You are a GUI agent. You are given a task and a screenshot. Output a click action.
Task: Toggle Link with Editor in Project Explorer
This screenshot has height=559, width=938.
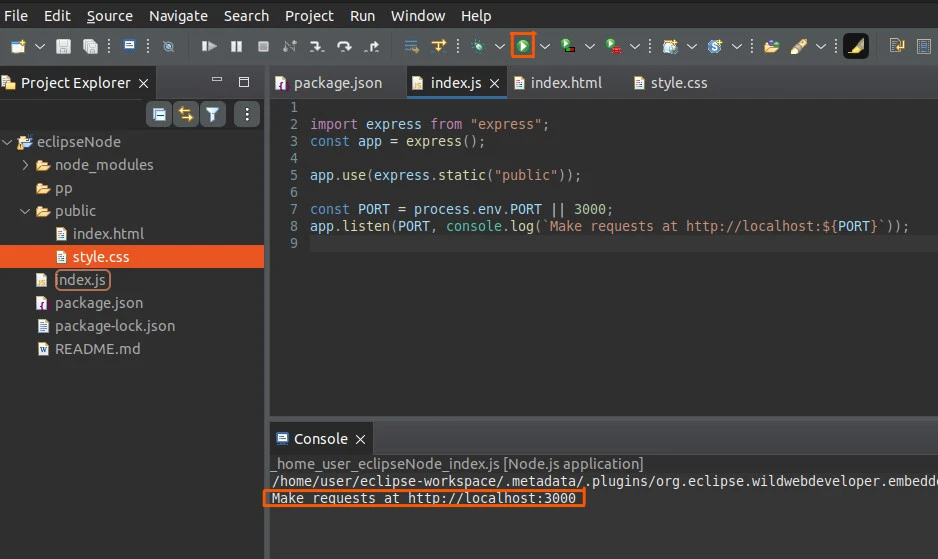coord(185,115)
